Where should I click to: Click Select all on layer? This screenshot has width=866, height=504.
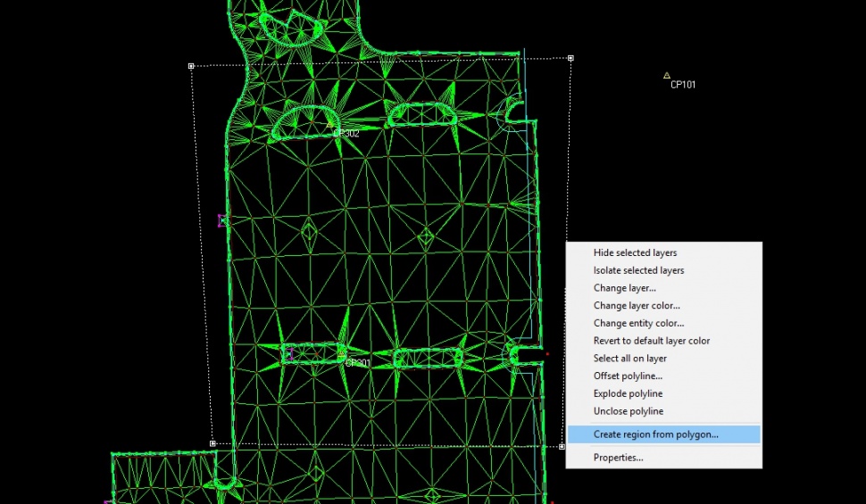tap(629, 359)
